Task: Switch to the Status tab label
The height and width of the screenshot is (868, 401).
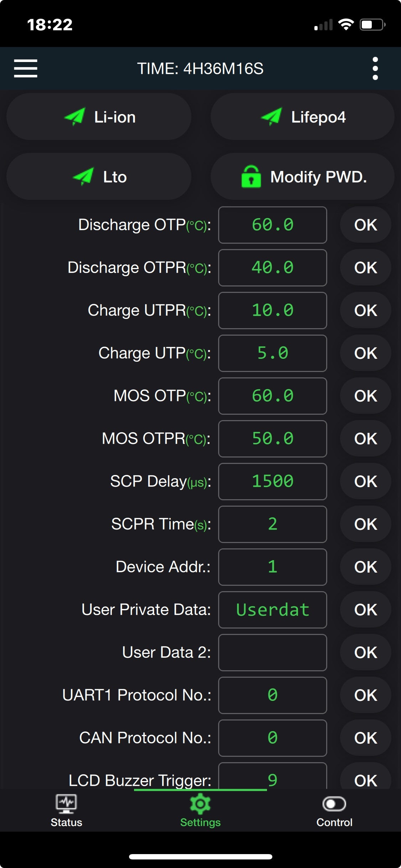Action: [66, 822]
